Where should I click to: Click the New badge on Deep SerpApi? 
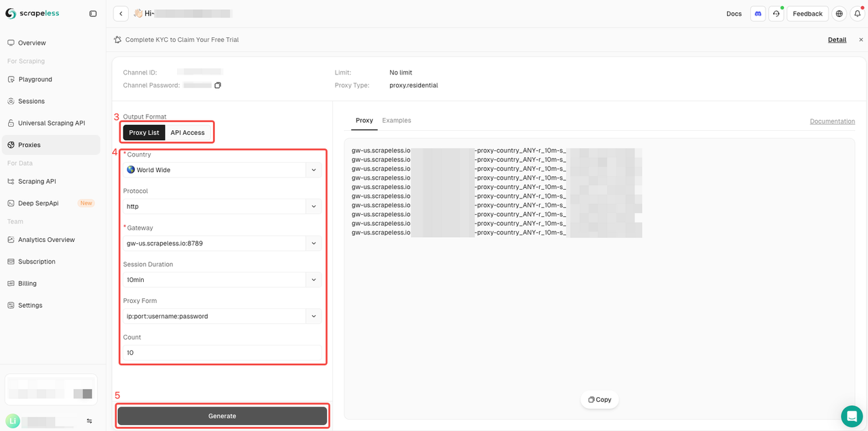(x=86, y=203)
